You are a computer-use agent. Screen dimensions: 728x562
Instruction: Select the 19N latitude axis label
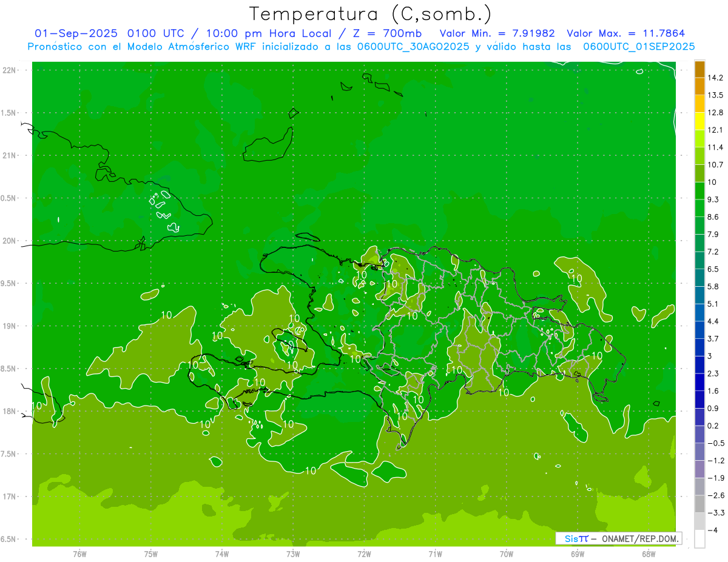[x=10, y=326]
